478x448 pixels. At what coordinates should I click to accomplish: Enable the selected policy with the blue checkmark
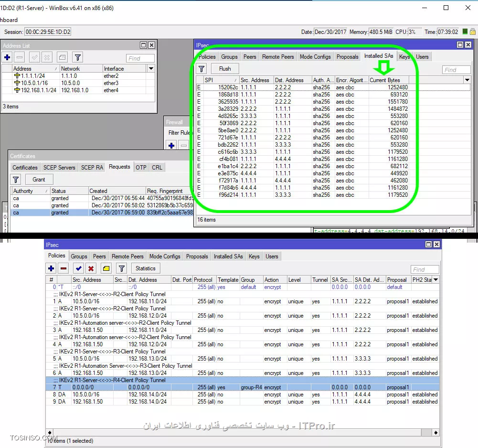tap(79, 268)
